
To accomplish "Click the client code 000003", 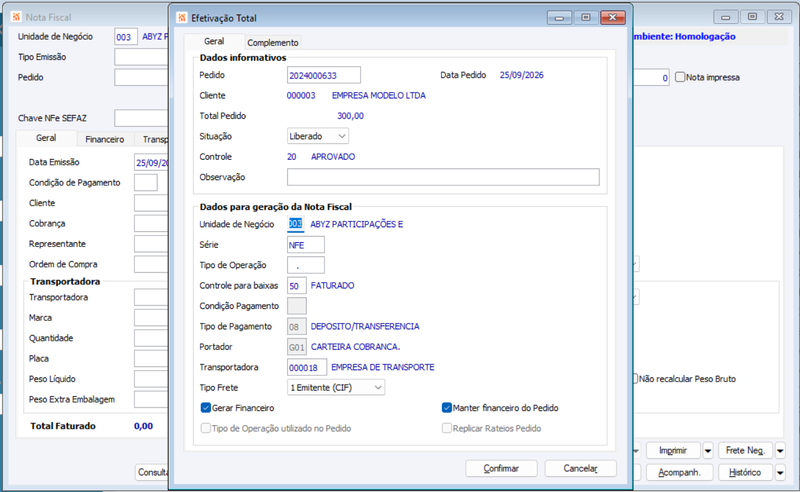I will coord(301,95).
